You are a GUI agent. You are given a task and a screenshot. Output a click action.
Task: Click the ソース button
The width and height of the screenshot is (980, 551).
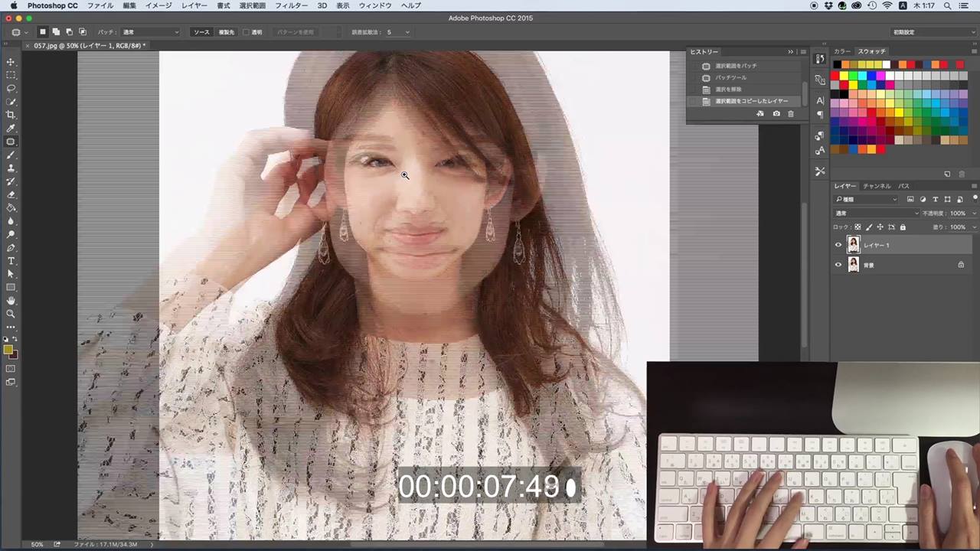(201, 32)
